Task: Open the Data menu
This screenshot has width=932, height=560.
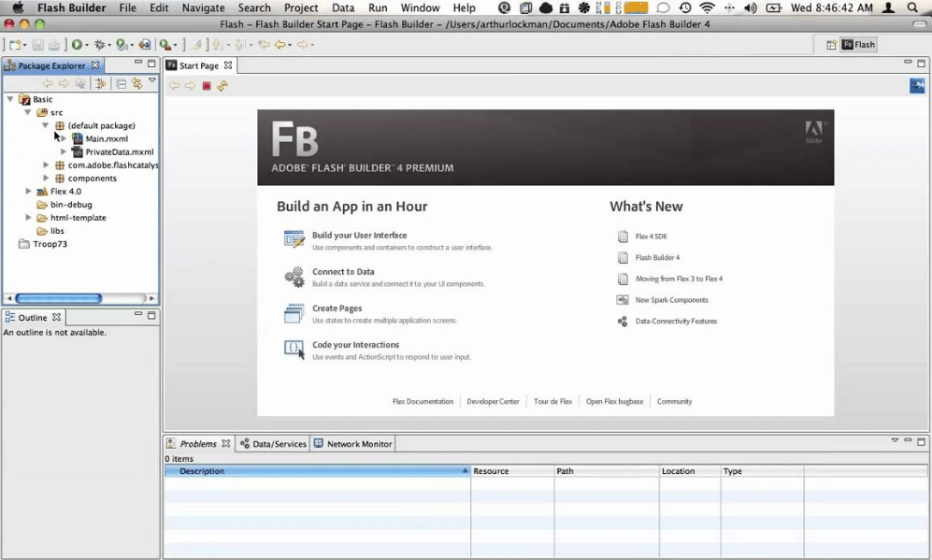Action: (343, 7)
